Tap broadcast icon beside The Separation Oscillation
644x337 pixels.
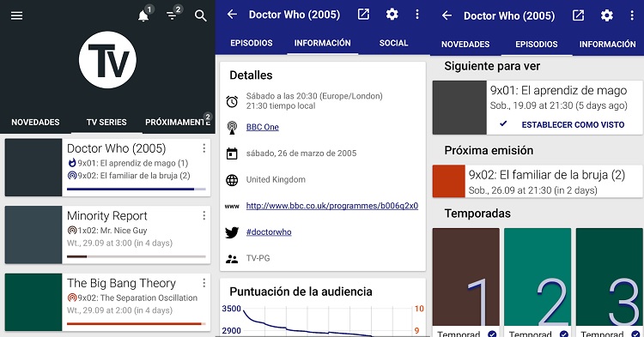[72, 298]
